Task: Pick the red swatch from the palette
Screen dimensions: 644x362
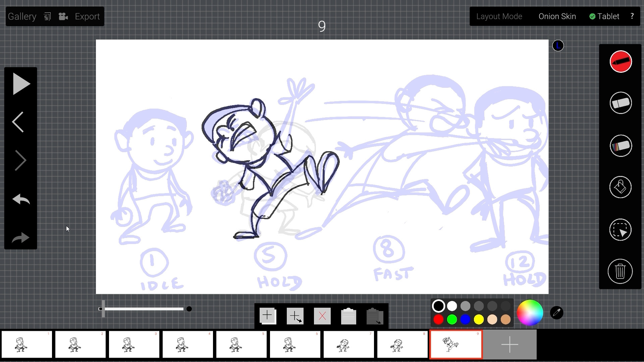Action: click(x=438, y=320)
